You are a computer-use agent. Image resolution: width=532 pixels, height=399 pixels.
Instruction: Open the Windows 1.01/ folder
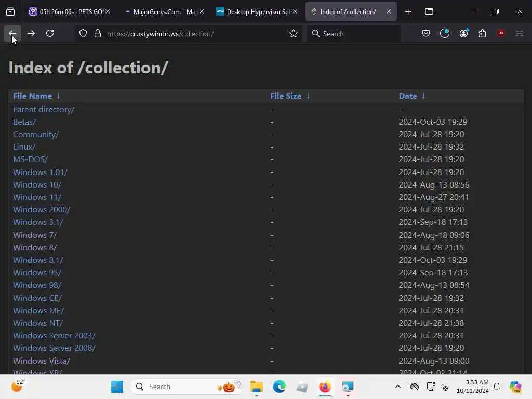pos(40,172)
